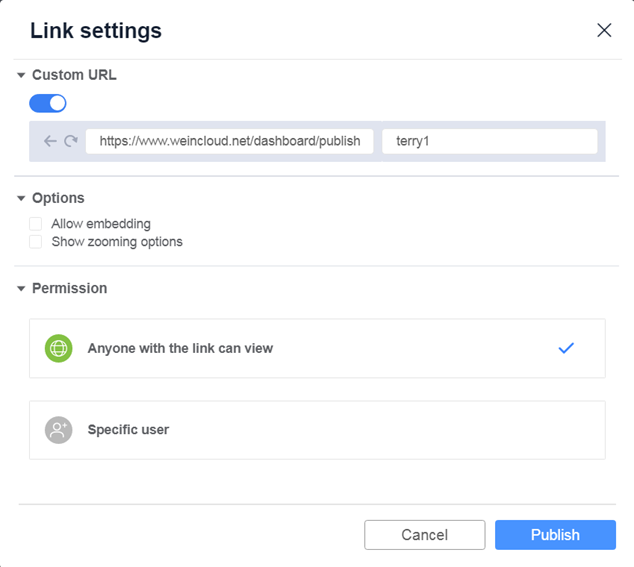Close the Link settings dialog with X
Image resolution: width=634 pixels, height=567 pixels.
pos(604,30)
